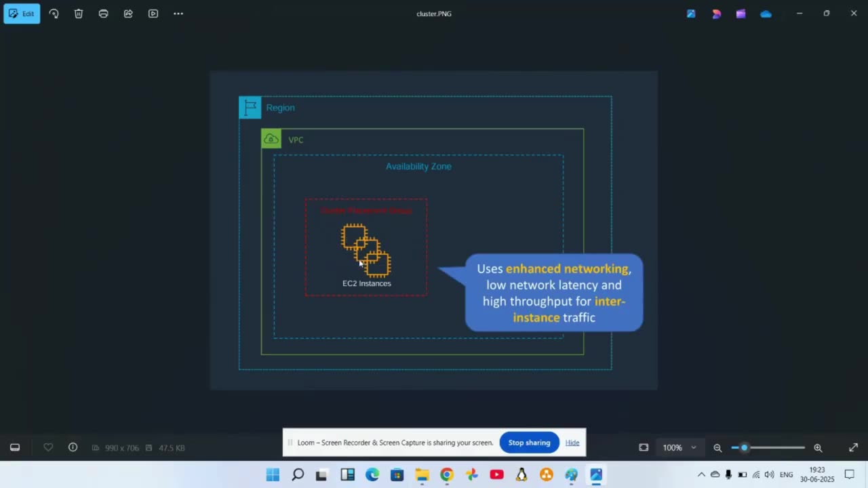Click the Hide link in Loom bar
The width and height of the screenshot is (868, 488).
tap(572, 443)
